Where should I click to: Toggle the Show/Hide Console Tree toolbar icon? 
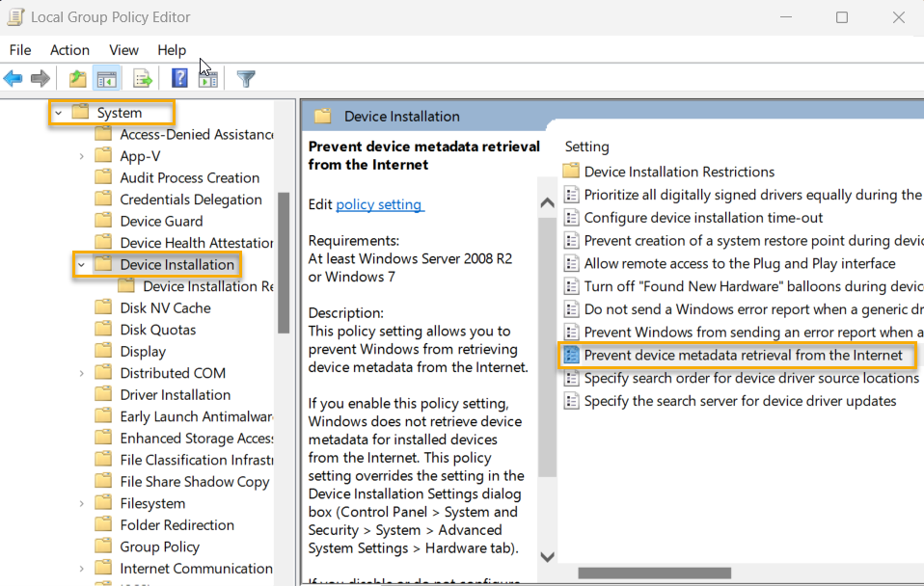106,78
